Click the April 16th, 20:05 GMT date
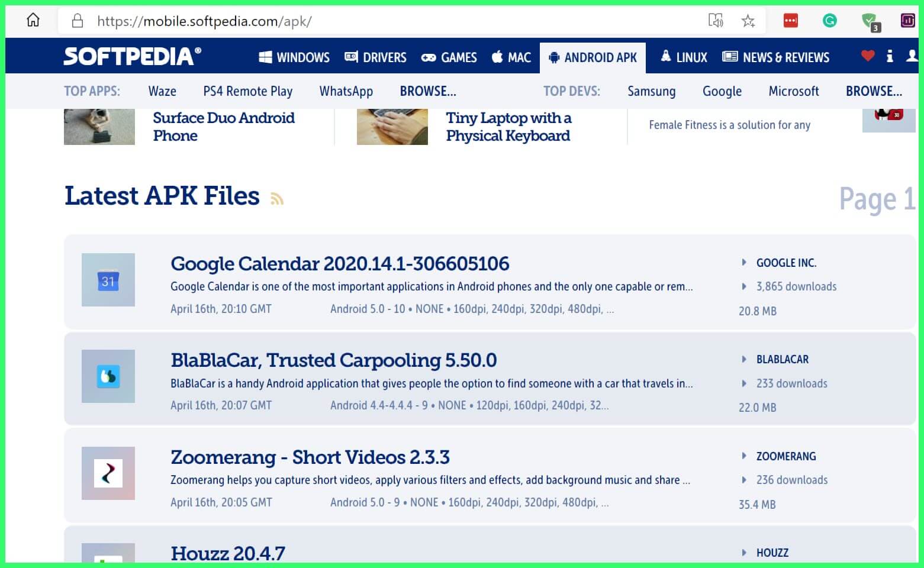The height and width of the screenshot is (568, 924). point(221,502)
